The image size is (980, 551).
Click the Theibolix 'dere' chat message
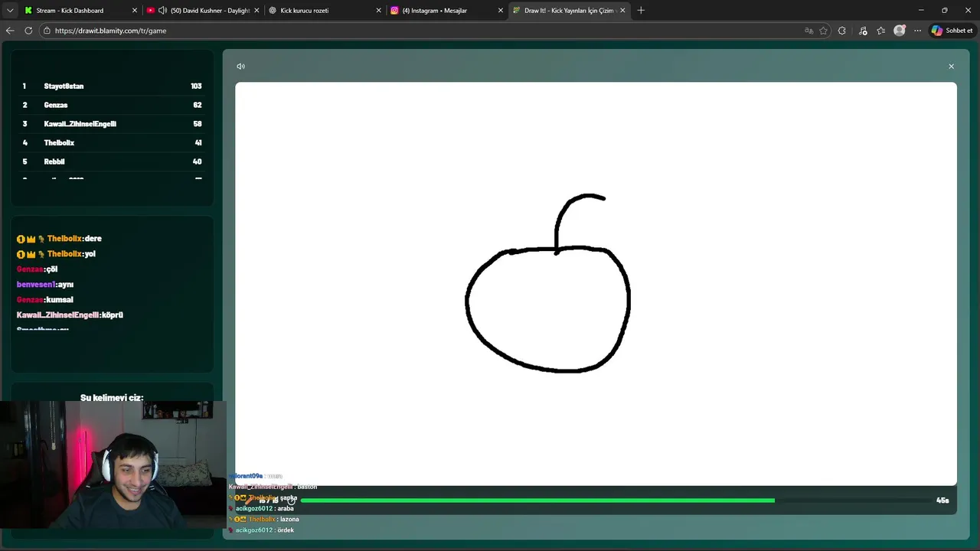click(60, 239)
